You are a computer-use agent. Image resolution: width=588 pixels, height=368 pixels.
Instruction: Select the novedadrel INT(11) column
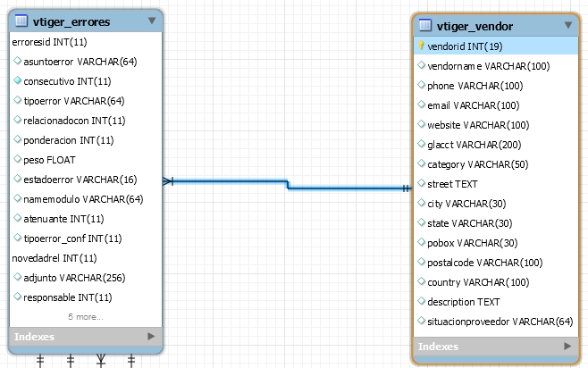click(86, 258)
